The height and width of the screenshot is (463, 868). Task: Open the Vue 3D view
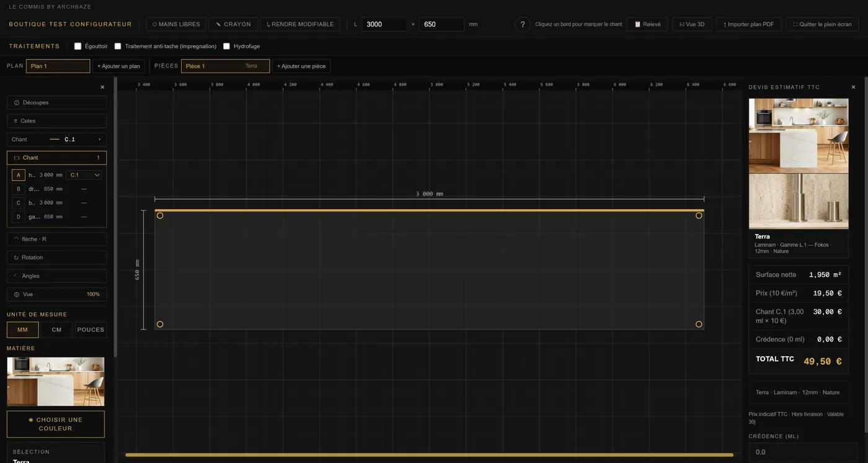692,24
